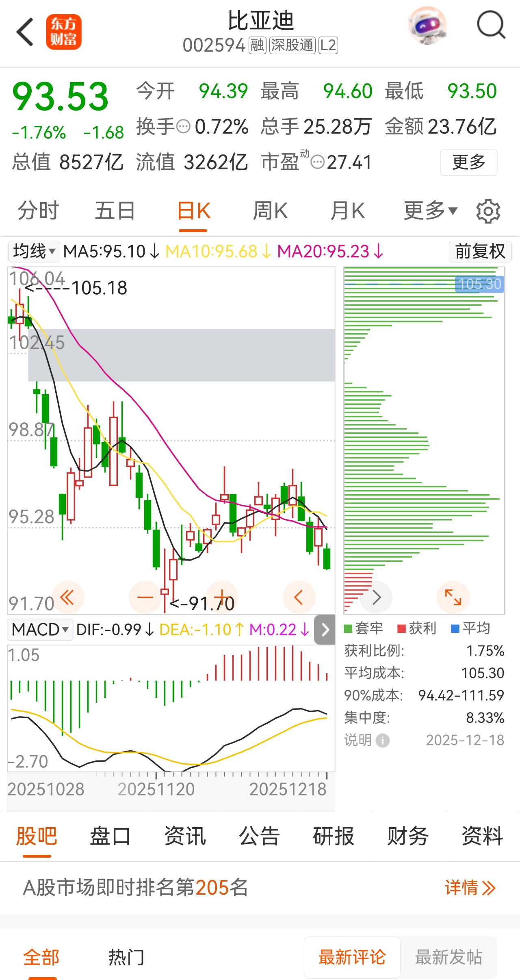Open the 研报 research reports tab

click(334, 837)
